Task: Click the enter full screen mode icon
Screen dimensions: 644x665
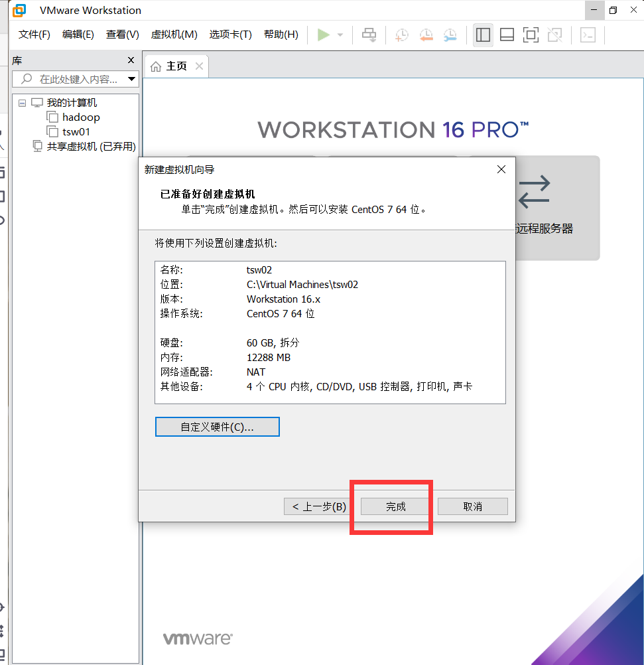Action: point(531,35)
